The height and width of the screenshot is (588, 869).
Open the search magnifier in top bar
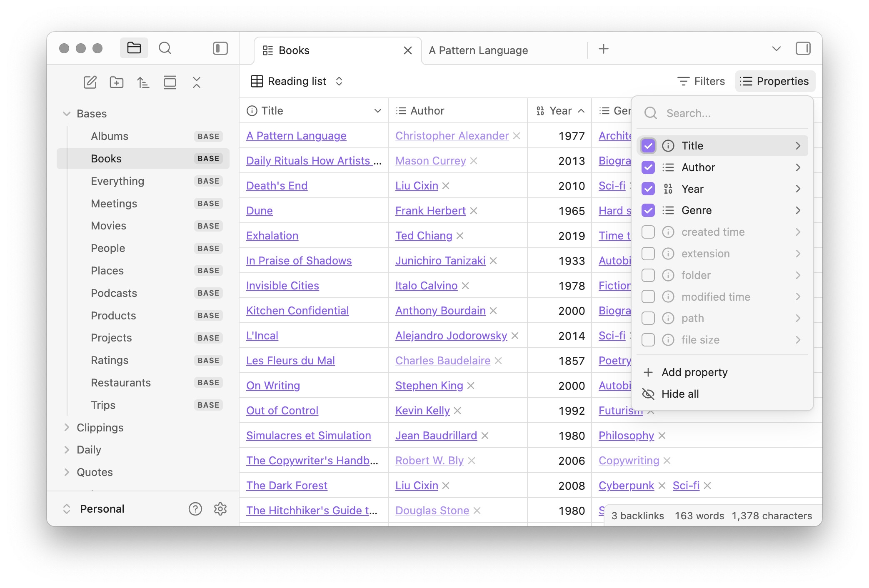point(165,48)
